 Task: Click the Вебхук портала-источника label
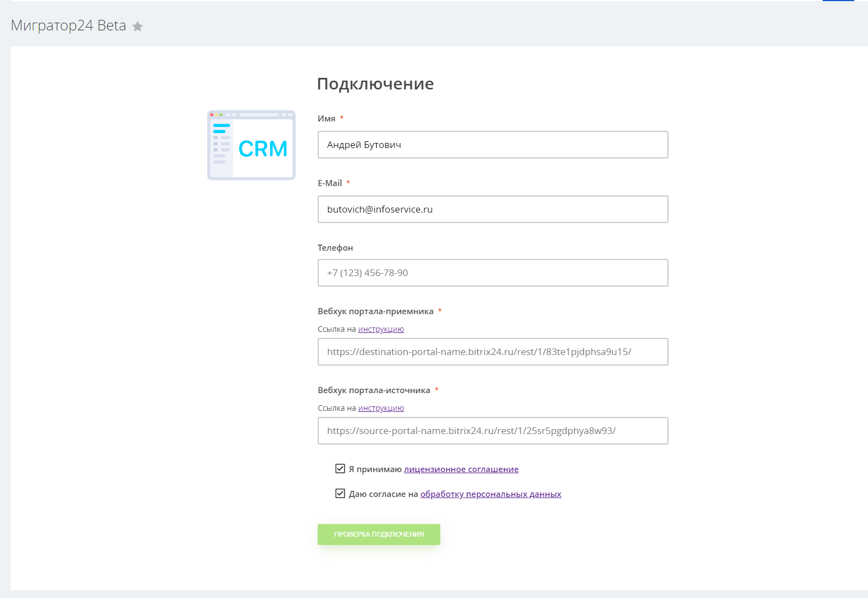[373, 390]
